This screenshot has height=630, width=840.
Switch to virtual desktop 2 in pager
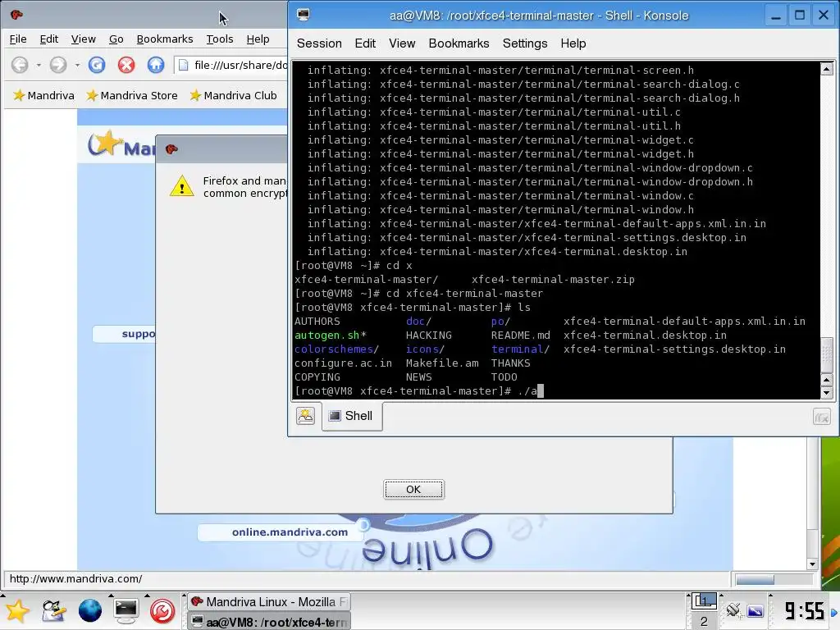coord(704,622)
